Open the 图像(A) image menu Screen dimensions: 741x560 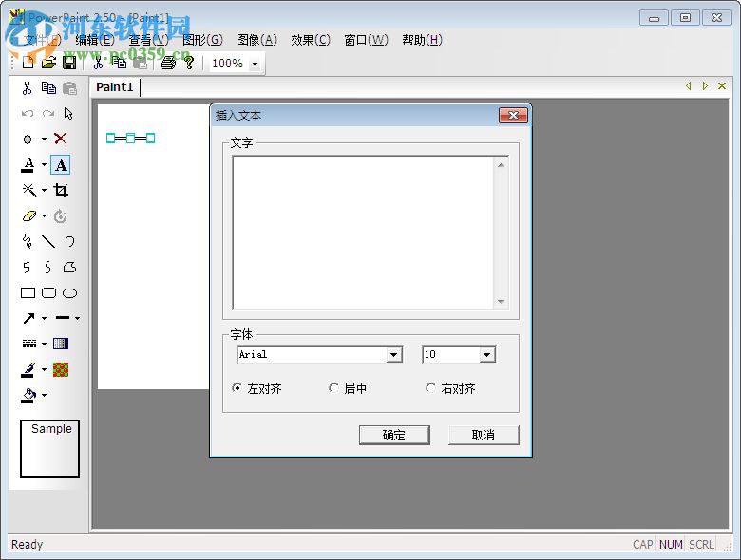[256, 40]
